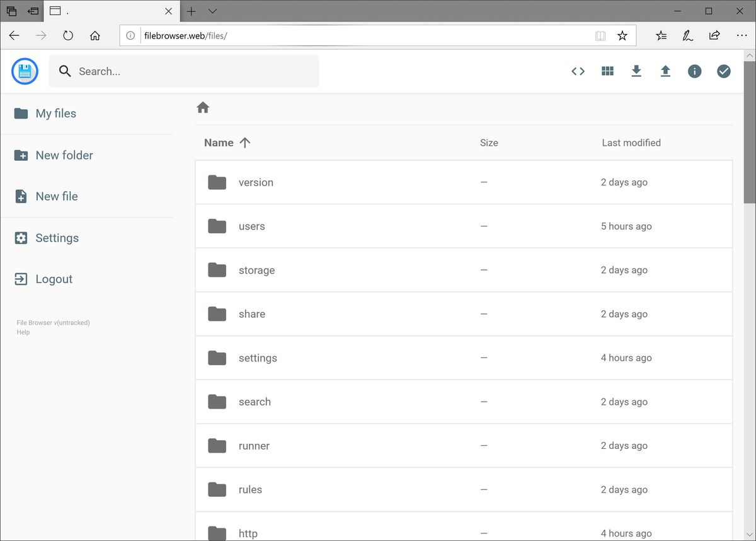Open Edge's more options menu
The height and width of the screenshot is (541, 756).
(742, 36)
